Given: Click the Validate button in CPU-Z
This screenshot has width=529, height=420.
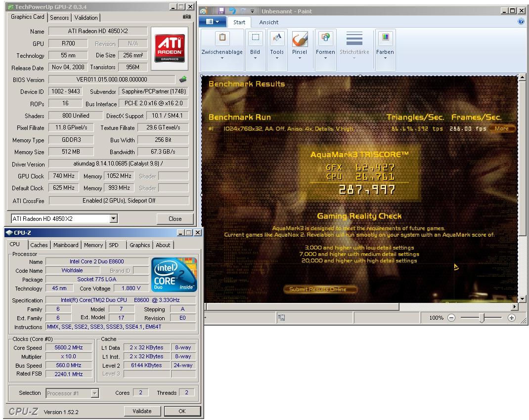Looking at the screenshot, I should (142, 411).
